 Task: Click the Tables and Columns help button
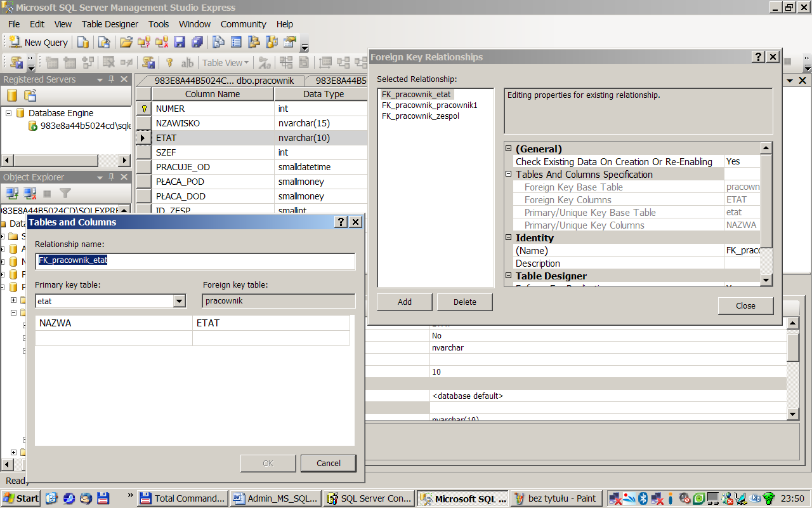click(341, 222)
